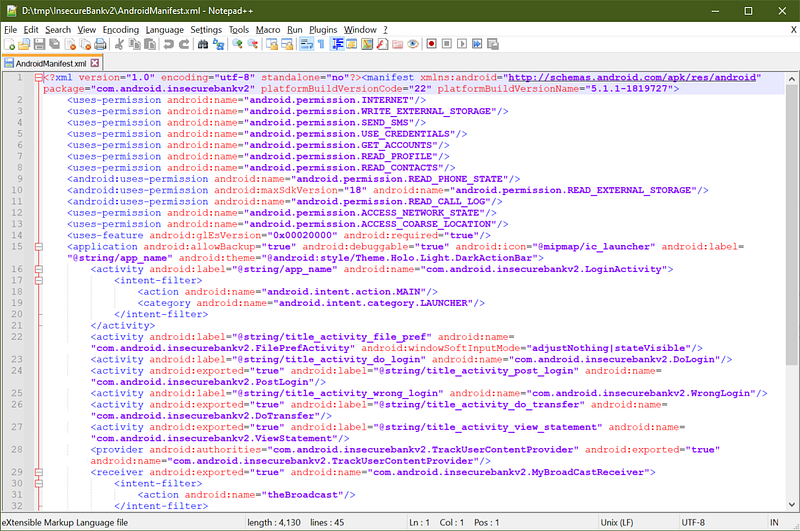Start macro recording with red dot
The image size is (800, 531).
[x=432, y=44]
